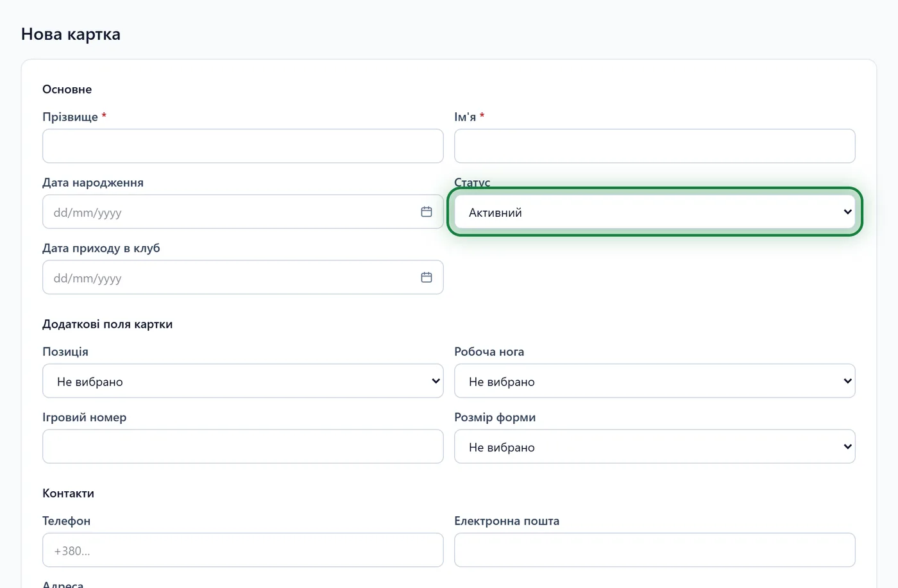Expand the Робоча нога dropdown

[x=655, y=381]
